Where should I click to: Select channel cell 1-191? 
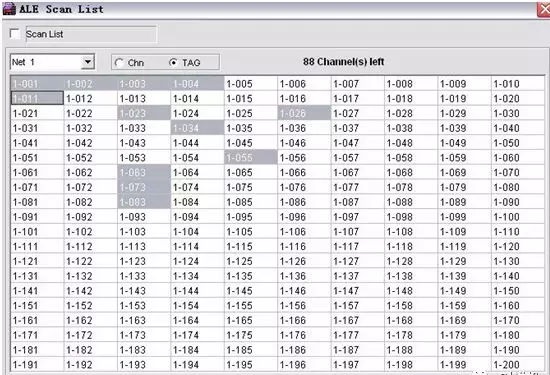click(x=37, y=364)
